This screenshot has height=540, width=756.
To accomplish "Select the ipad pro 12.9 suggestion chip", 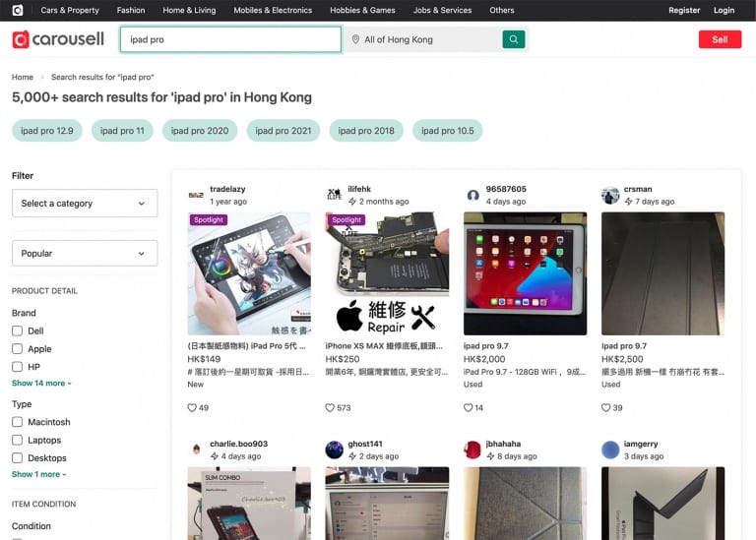I will coord(47,131).
